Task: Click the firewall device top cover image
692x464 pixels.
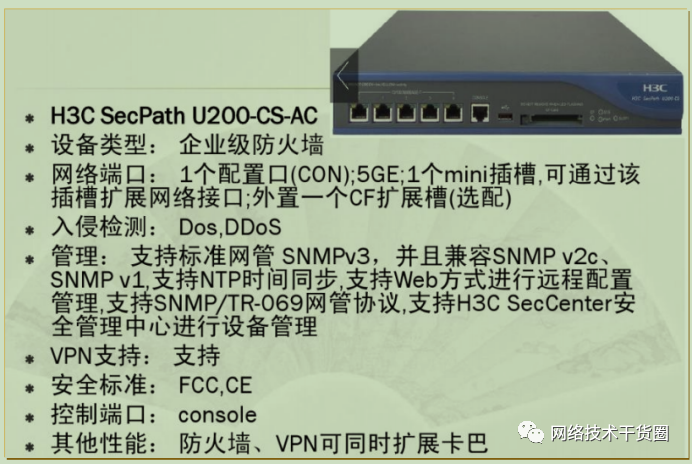Action: pyautogui.click(x=512, y=46)
